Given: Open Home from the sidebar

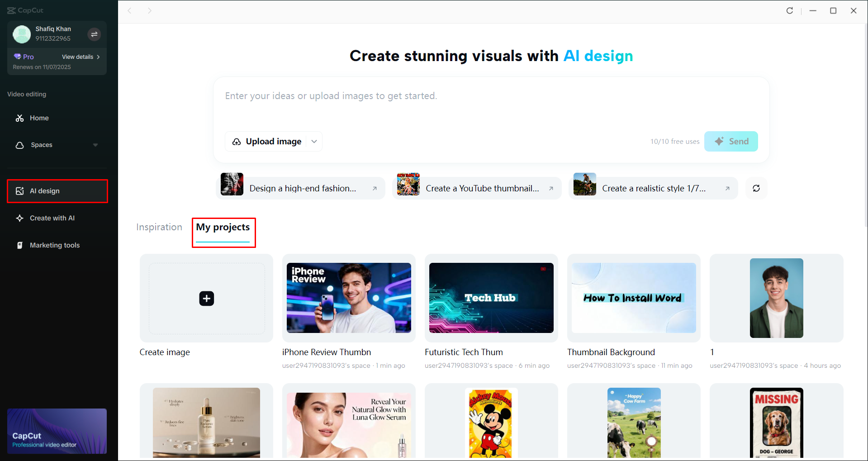Looking at the screenshot, I should (x=39, y=118).
